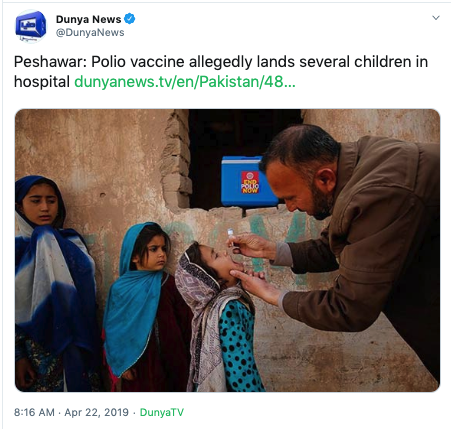
Task: Click the blue vaccine cooler box in the photo
Action: point(248,181)
